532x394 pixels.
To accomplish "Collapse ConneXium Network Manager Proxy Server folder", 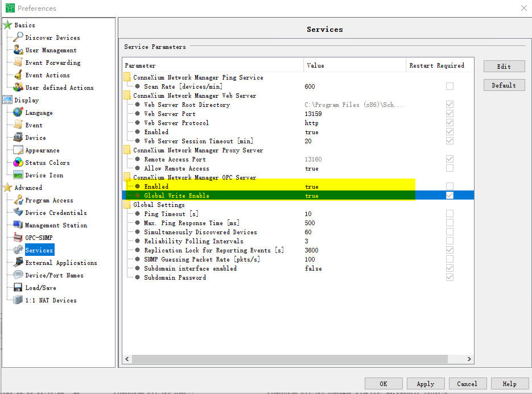I will click(x=127, y=150).
